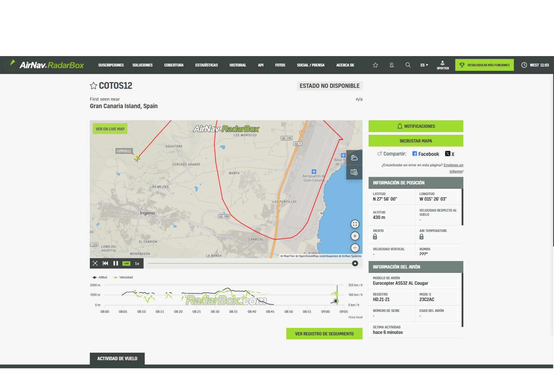Click the Incrustar mapa button
Image resolution: width=554 pixels, height=392 pixels.
pyautogui.click(x=416, y=141)
